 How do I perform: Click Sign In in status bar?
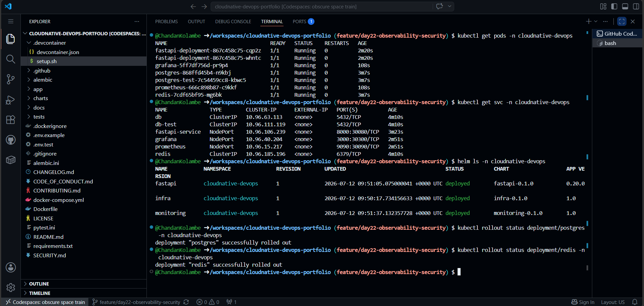[x=583, y=302]
